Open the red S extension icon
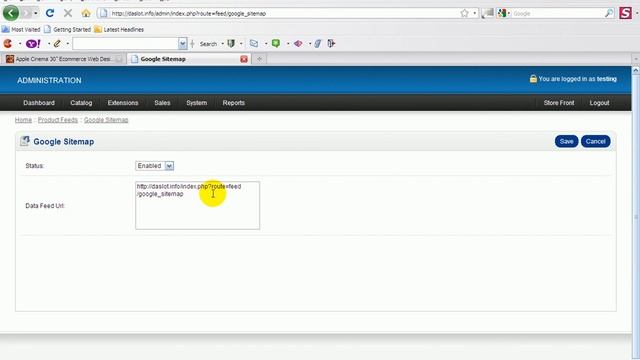 pos(625,13)
